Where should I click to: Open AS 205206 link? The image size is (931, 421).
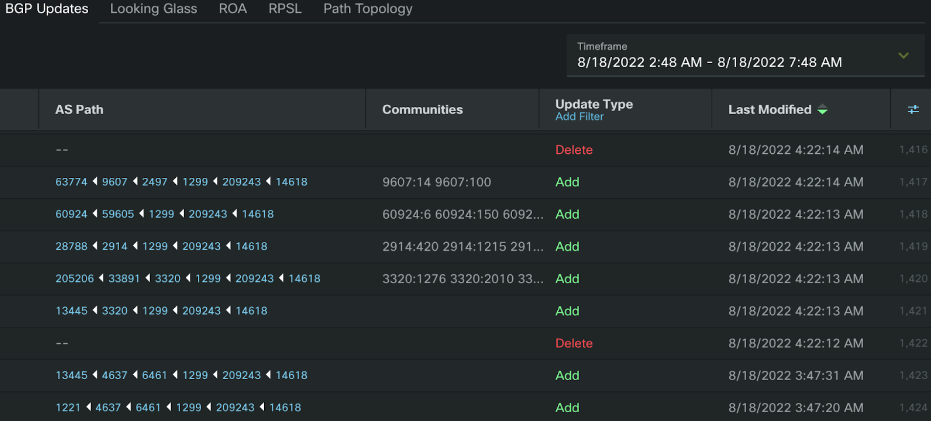click(x=75, y=278)
